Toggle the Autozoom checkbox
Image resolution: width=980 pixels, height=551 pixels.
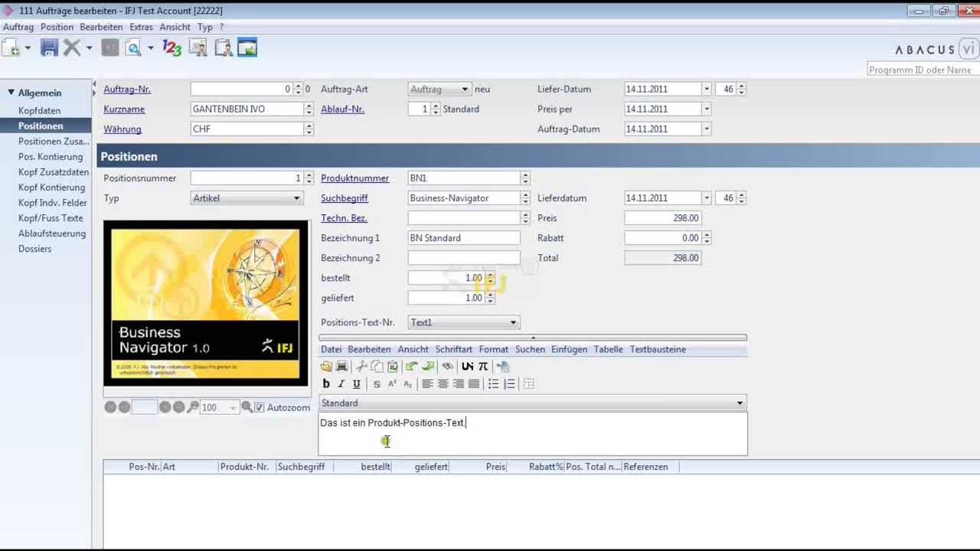(x=259, y=408)
